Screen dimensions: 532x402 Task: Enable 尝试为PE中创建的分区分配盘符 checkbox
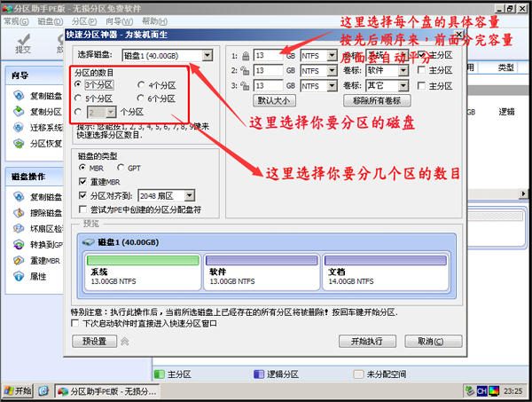click(82, 209)
